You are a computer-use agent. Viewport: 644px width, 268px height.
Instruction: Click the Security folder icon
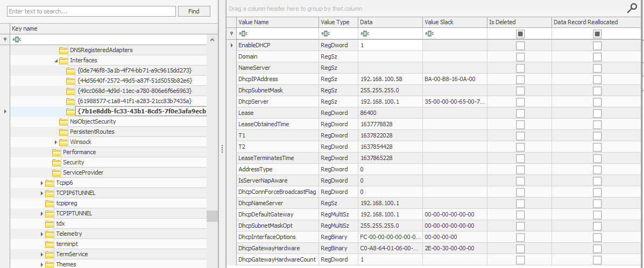pos(56,163)
